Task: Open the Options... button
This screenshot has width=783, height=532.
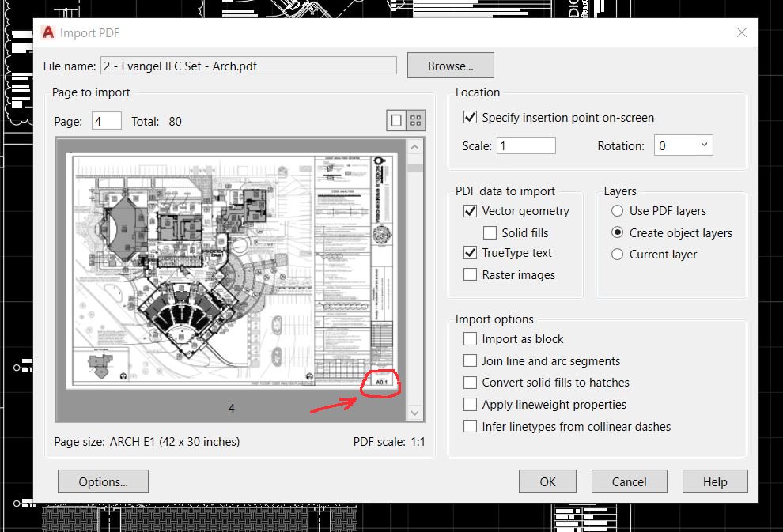Action: coord(103,481)
